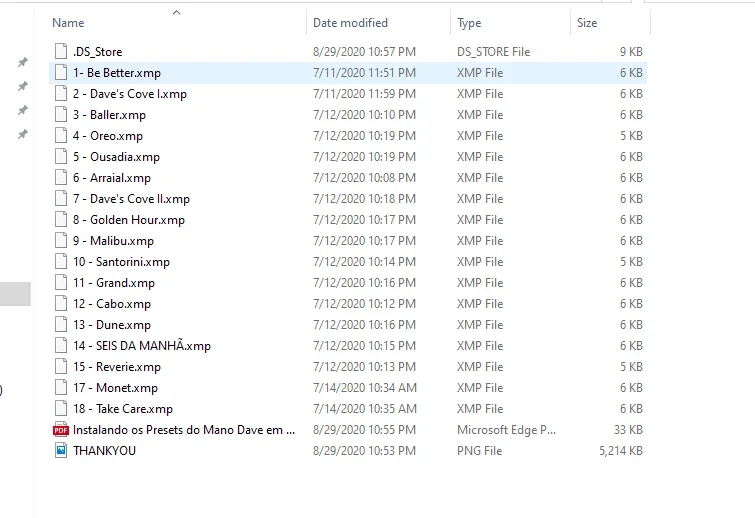Click the third pin icon in the sidebar
This screenshot has width=755, height=518.
tap(23, 110)
